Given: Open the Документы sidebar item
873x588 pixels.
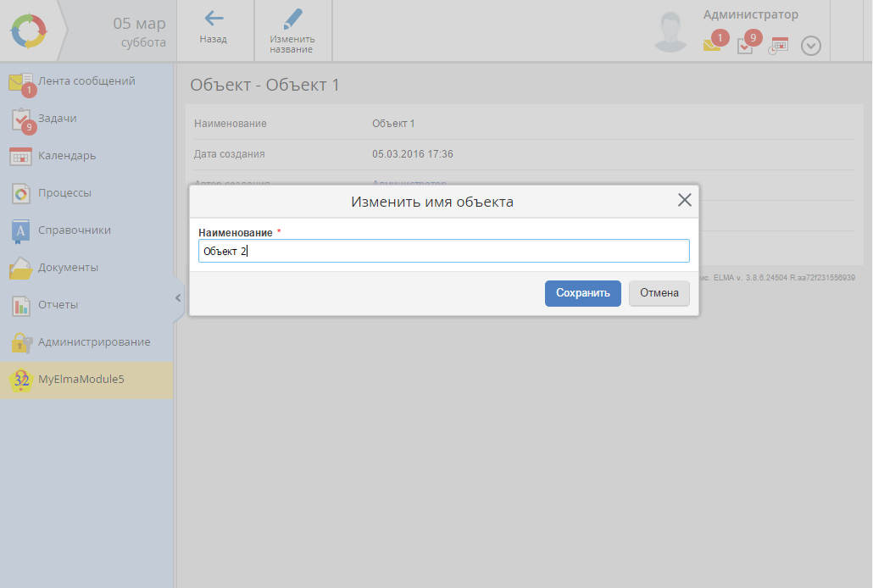Looking at the screenshot, I should (x=68, y=268).
